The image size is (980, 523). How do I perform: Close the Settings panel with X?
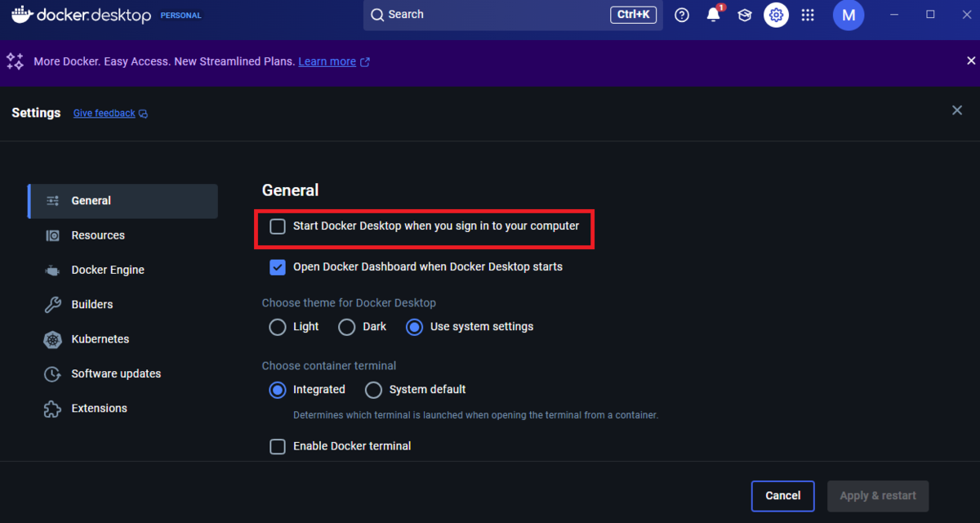957,110
